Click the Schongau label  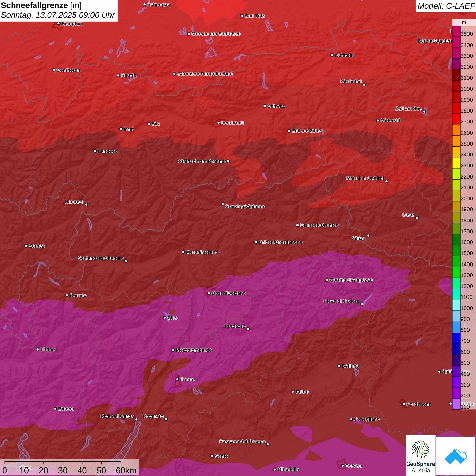point(158,4)
